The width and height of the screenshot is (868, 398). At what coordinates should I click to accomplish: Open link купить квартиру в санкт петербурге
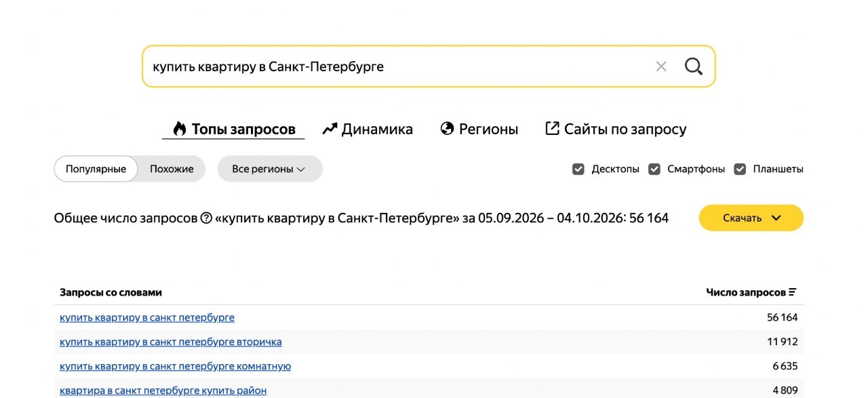pyautogui.click(x=147, y=317)
